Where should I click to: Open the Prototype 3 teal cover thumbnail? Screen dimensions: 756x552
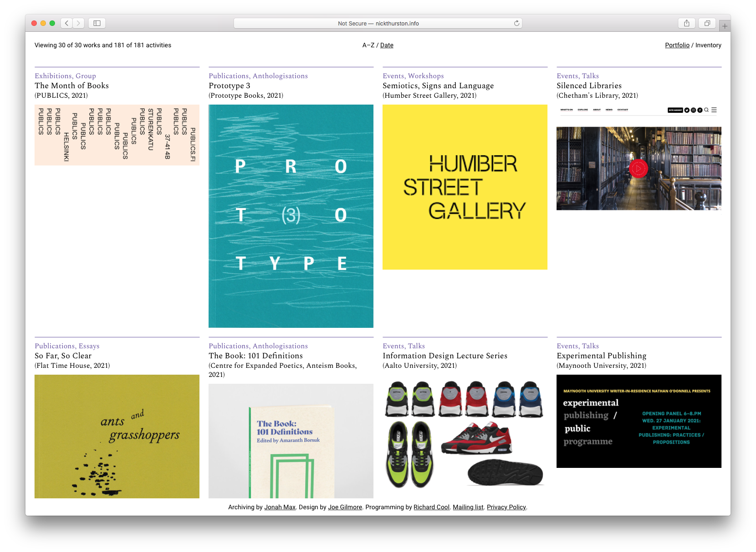click(291, 216)
